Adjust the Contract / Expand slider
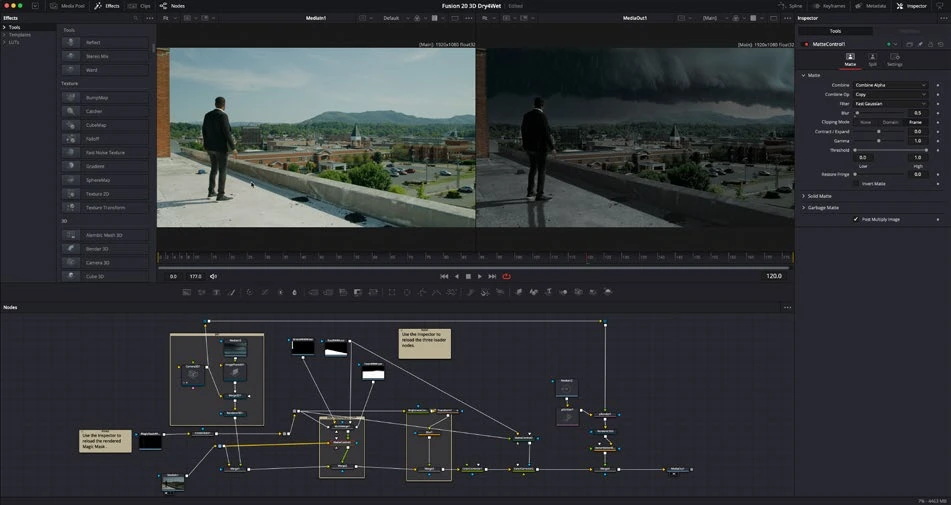 [x=880, y=131]
